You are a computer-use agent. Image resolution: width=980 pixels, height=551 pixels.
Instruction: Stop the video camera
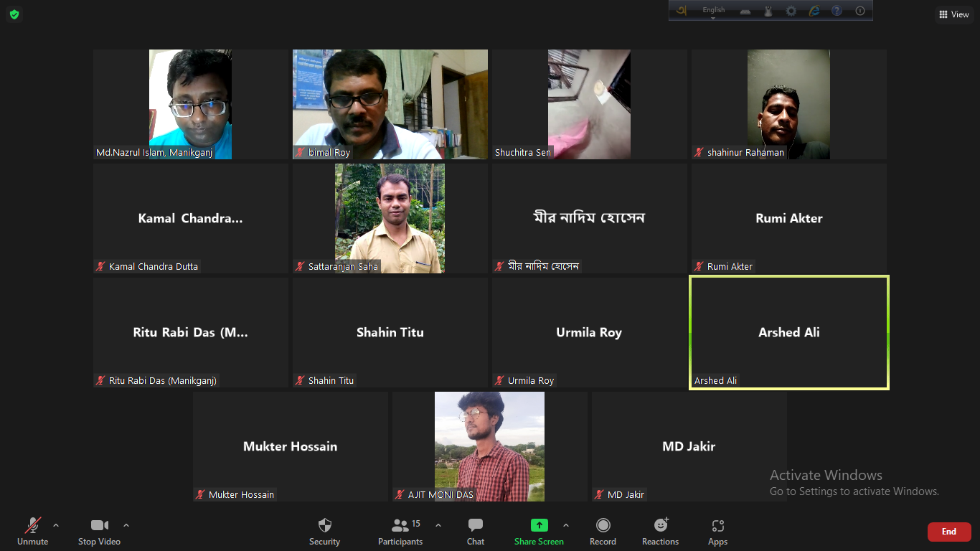click(x=99, y=532)
